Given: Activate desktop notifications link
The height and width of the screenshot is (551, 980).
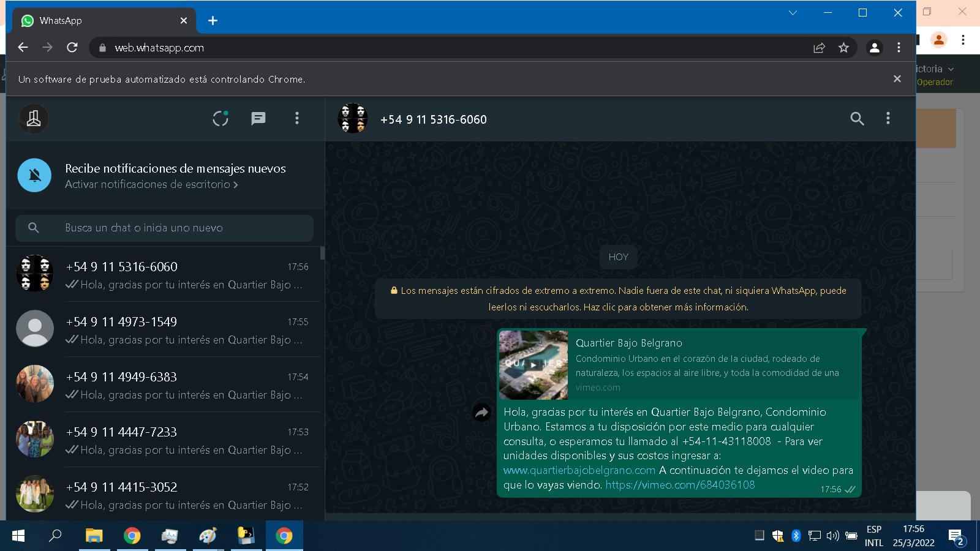Looking at the screenshot, I should (x=151, y=184).
